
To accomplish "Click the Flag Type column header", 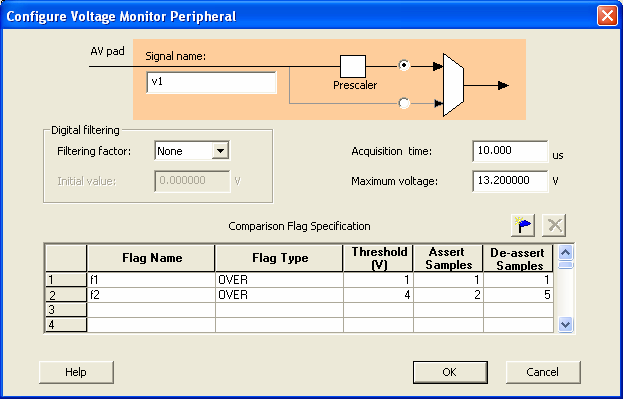I will pyautogui.click(x=279, y=258).
